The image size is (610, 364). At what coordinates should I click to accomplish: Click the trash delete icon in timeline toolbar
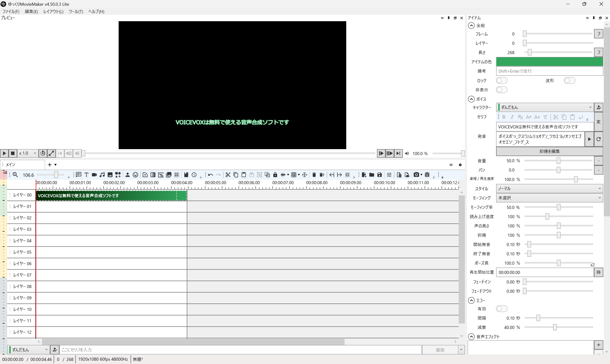coord(314,175)
